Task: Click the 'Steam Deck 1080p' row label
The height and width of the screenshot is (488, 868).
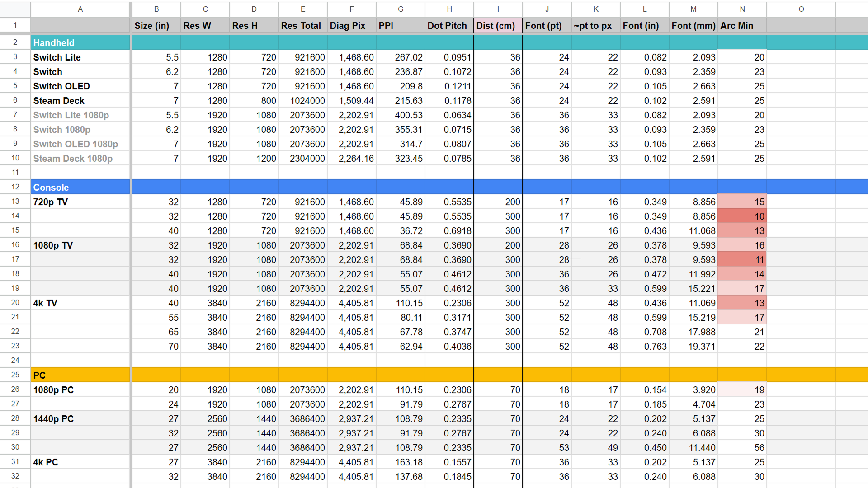Action: pyautogui.click(x=80, y=158)
